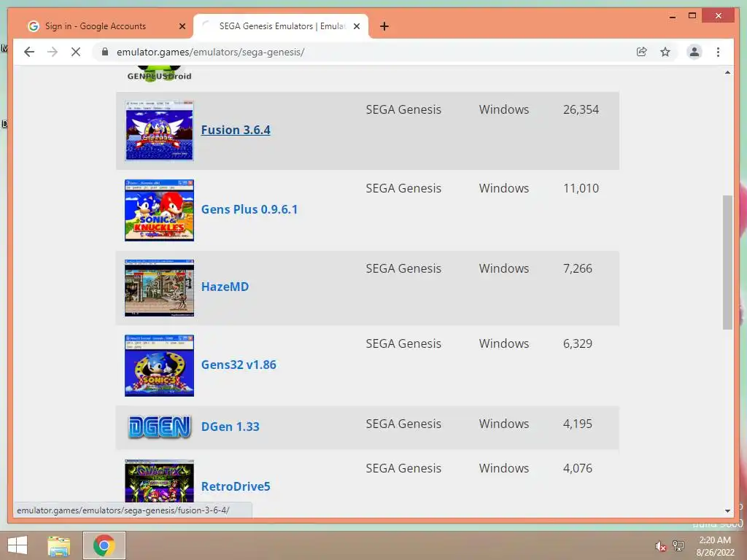Viewport: 747px width, 560px height.
Task: Open the RetroDrive5 link
Action: pyautogui.click(x=236, y=486)
